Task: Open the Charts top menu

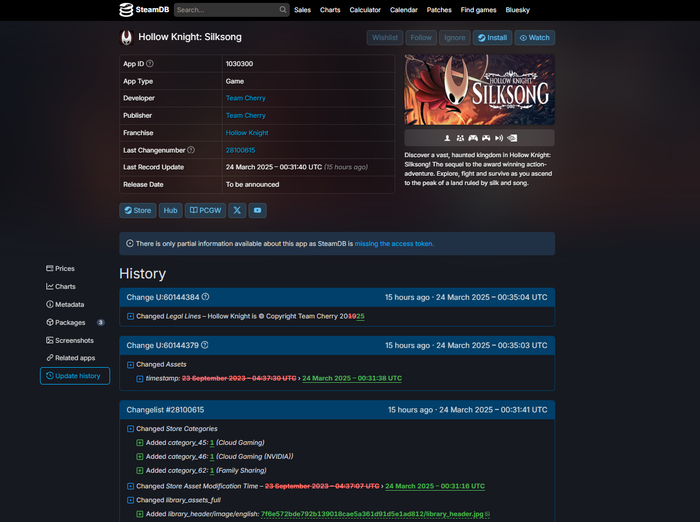Action: (330, 10)
